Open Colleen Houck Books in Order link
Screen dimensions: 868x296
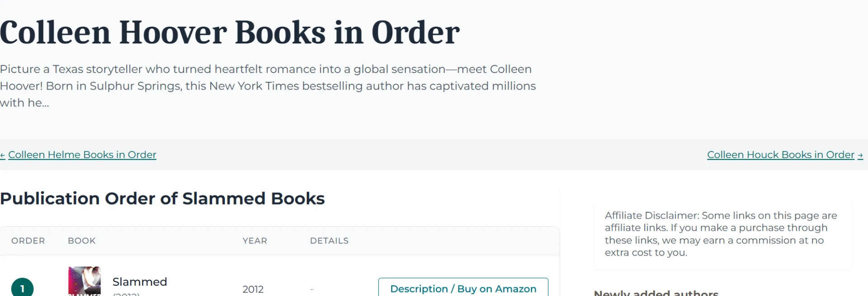[780, 155]
